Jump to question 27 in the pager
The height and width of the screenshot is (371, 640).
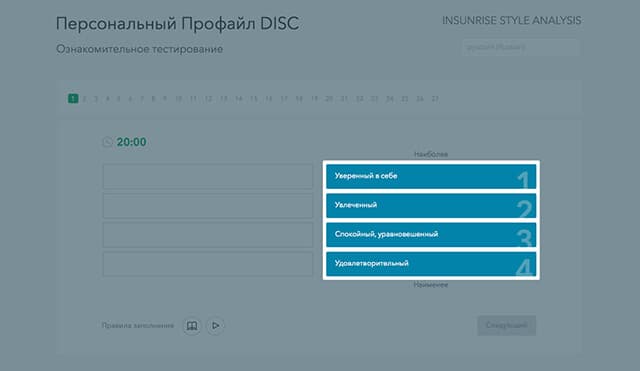point(435,99)
